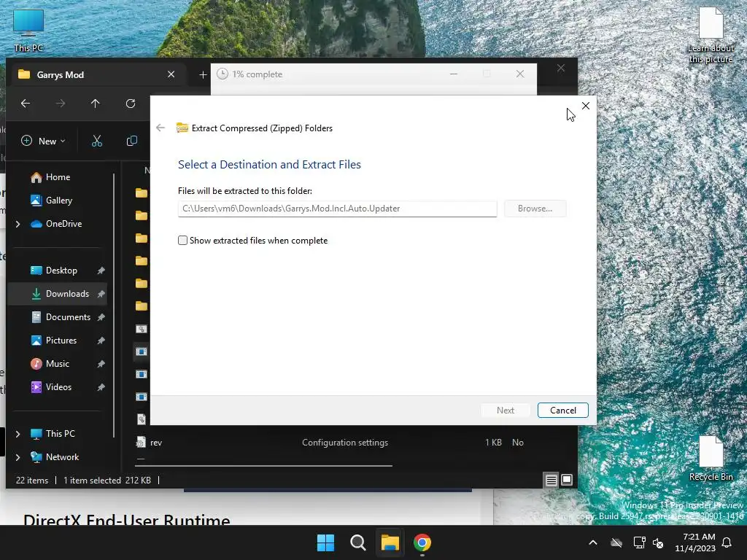Click the pin icon beside Videos
This screenshot has width=747, height=560.
point(101,387)
